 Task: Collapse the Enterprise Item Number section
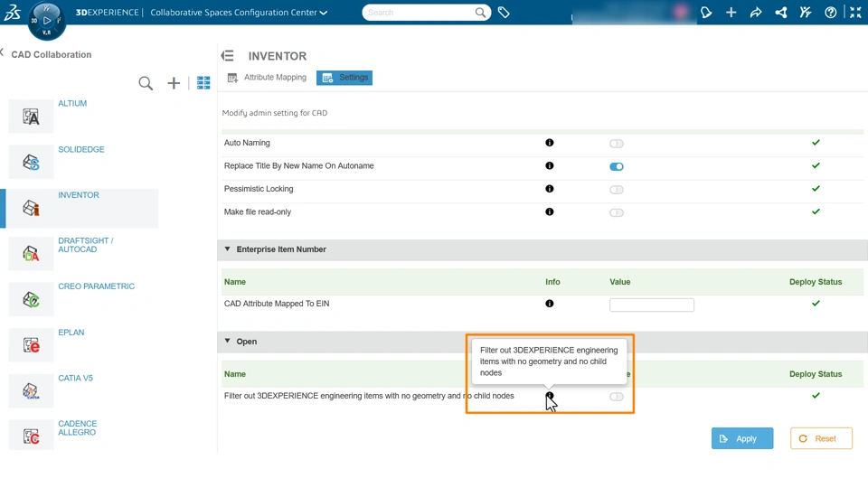(x=228, y=249)
